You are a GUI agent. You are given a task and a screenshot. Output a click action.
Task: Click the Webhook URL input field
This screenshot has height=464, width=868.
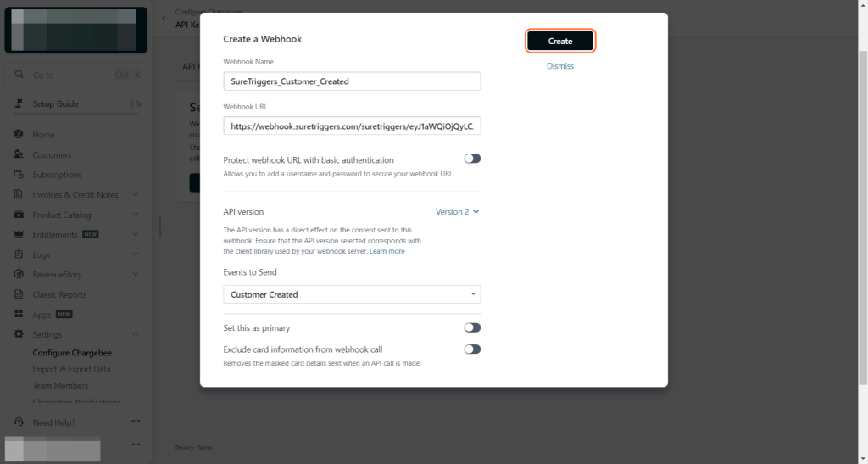pos(352,126)
